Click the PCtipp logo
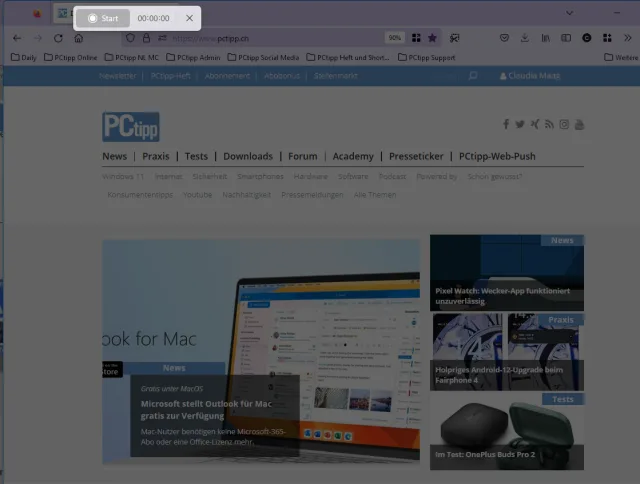Viewport: 640px width, 484px height. (130, 127)
